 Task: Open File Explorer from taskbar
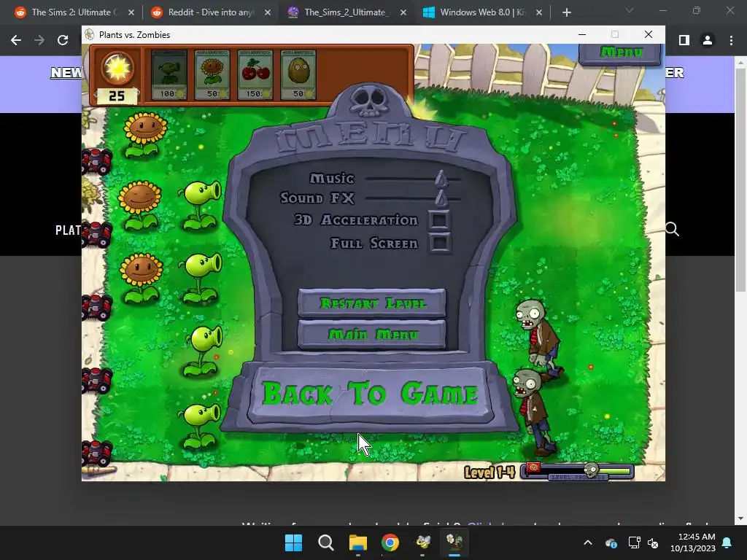(357, 542)
